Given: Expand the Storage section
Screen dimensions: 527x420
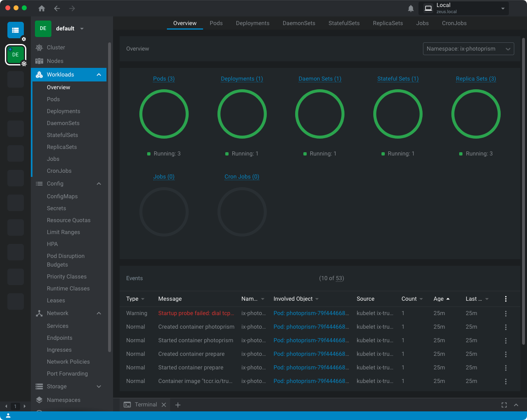Looking at the screenshot, I should point(99,386).
